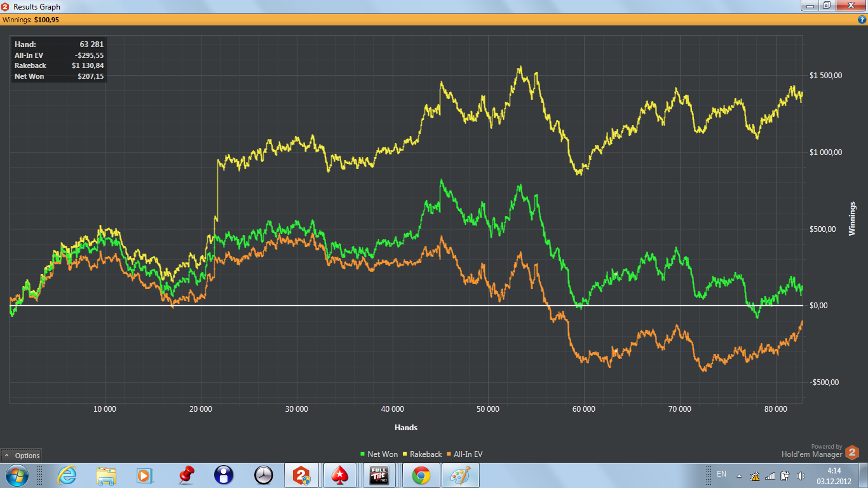
Task: Open Windows Explorer from the taskbar
Action: 105,475
